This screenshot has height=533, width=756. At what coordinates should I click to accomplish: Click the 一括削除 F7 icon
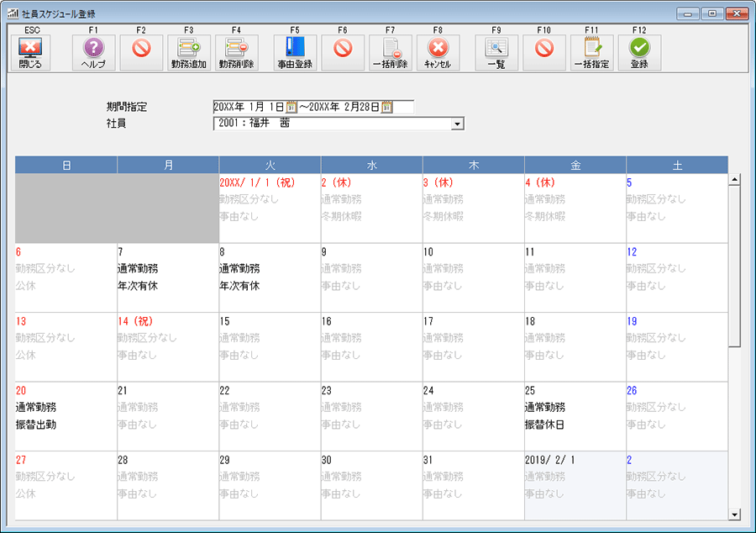point(391,53)
